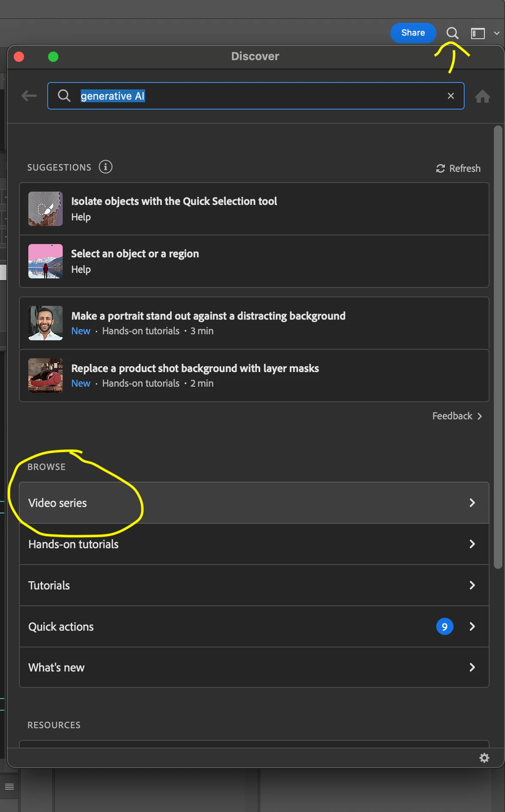Image resolution: width=505 pixels, height=812 pixels.
Task: Click the blue 9 badge on Quick actions
Action: click(445, 626)
